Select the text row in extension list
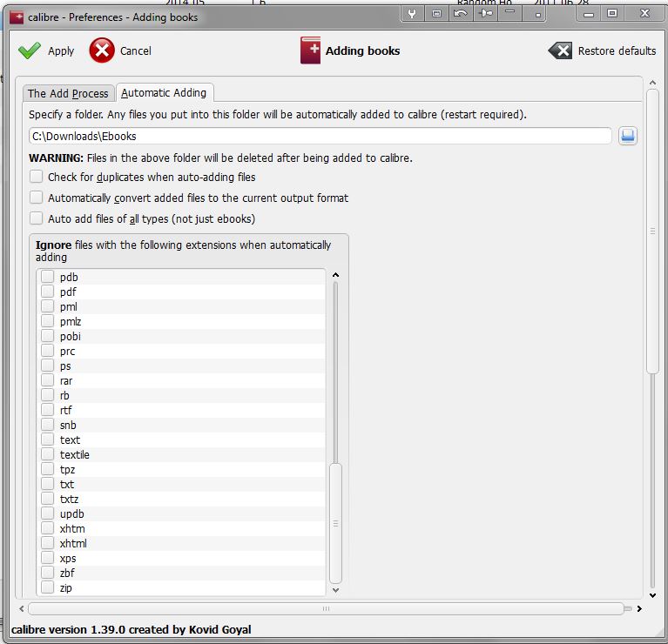 [x=181, y=439]
